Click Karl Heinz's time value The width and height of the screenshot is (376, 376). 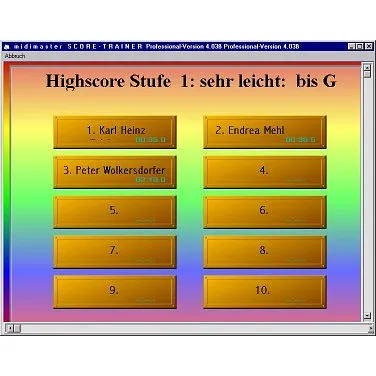point(151,140)
